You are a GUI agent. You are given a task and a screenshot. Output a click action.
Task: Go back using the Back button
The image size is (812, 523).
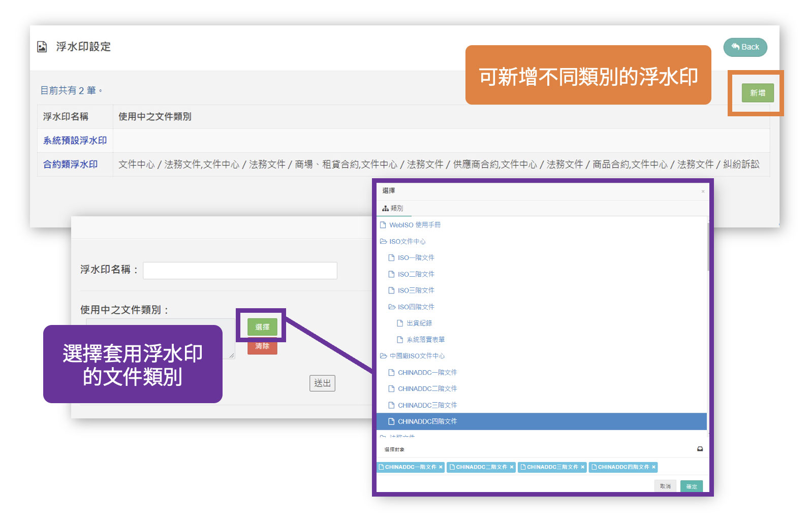click(745, 47)
